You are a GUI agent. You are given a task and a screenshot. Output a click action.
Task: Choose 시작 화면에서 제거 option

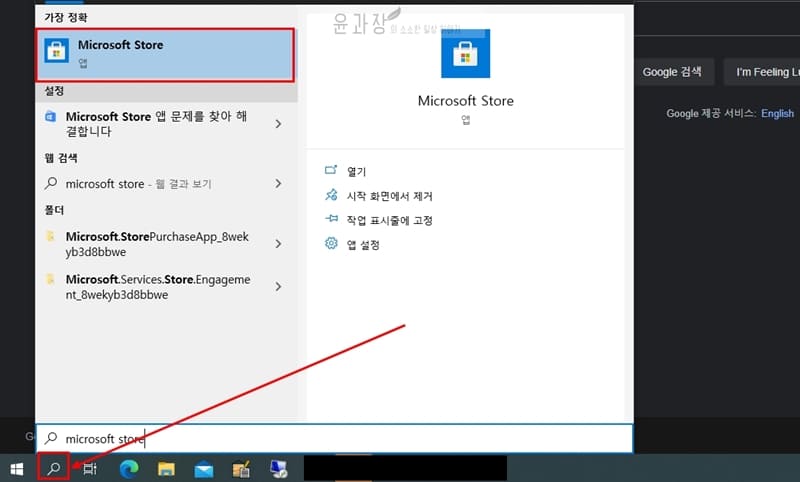pyautogui.click(x=389, y=196)
